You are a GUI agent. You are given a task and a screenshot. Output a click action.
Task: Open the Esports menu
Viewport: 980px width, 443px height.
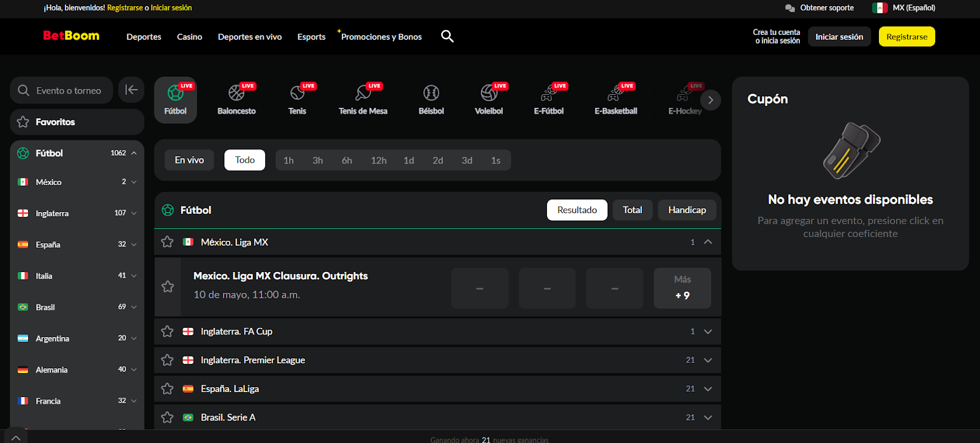pos(311,37)
